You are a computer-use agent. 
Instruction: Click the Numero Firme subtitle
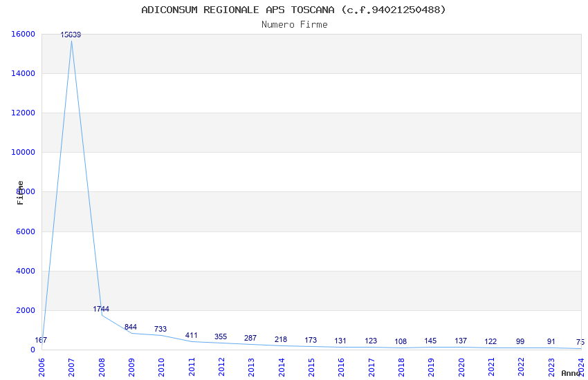(x=295, y=25)
